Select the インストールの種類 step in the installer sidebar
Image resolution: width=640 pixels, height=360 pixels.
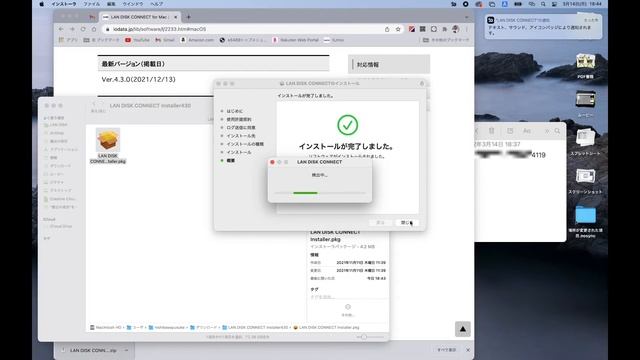pyautogui.click(x=245, y=144)
